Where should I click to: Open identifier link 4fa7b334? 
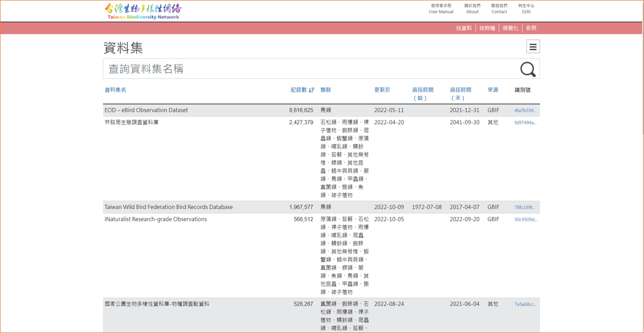pos(525,110)
